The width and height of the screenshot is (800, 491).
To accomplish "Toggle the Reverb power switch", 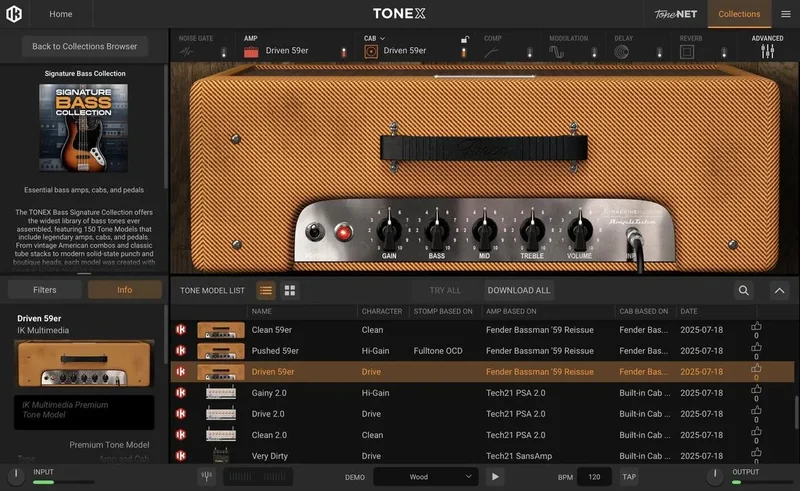I will click(723, 52).
